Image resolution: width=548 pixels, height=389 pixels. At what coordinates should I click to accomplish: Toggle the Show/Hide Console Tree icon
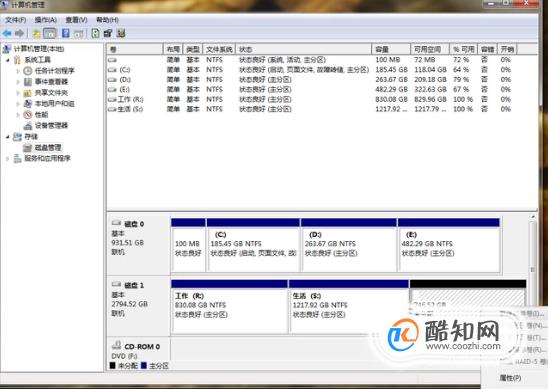[50, 34]
